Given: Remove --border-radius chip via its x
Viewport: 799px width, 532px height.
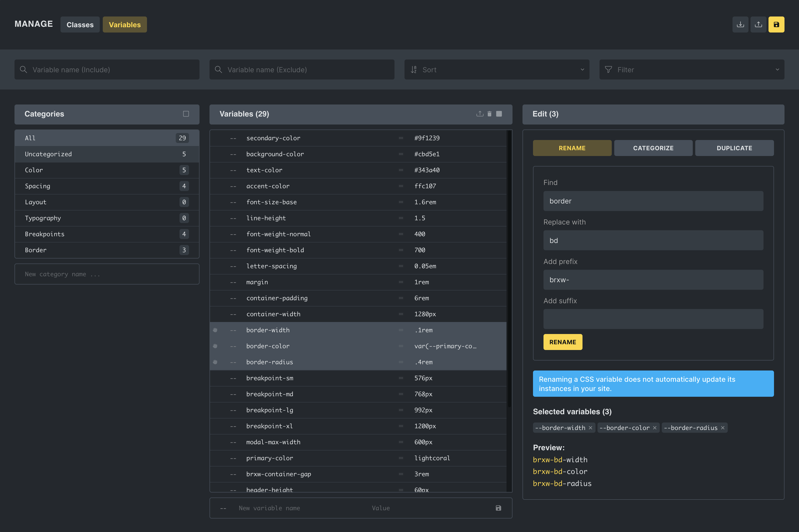Looking at the screenshot, I should (723, 428).
